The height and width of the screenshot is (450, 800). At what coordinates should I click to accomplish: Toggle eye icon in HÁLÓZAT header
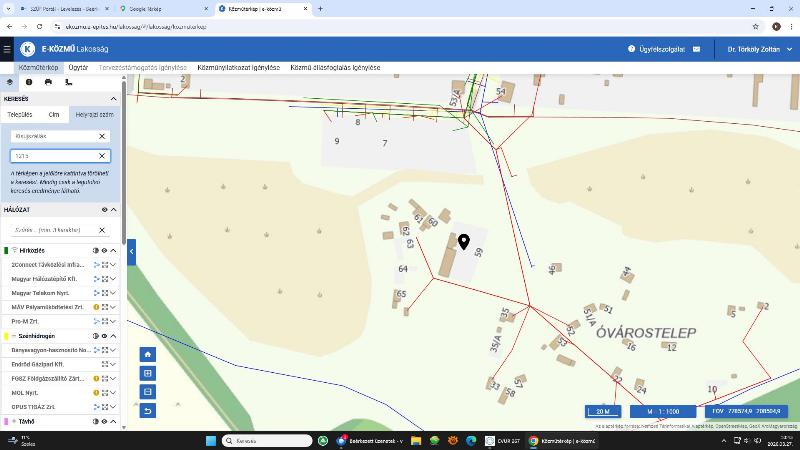pyautogui.click(x=105, y=210)
